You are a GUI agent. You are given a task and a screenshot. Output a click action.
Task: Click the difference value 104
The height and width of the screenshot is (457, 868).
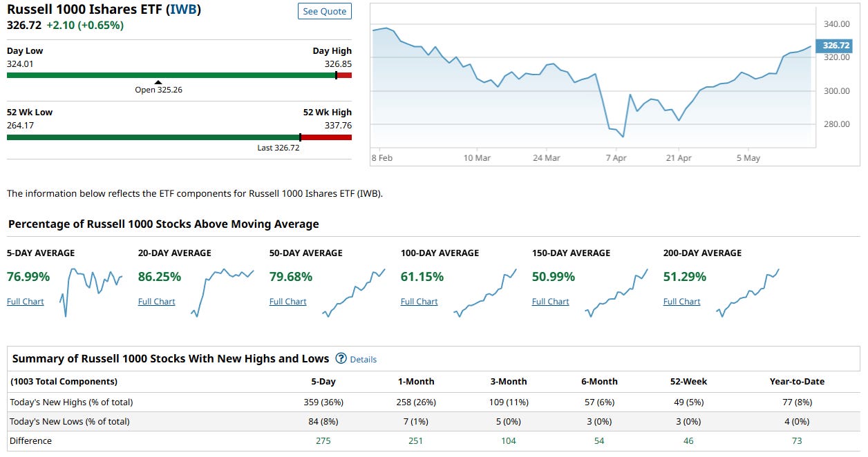tap(508, 441)
